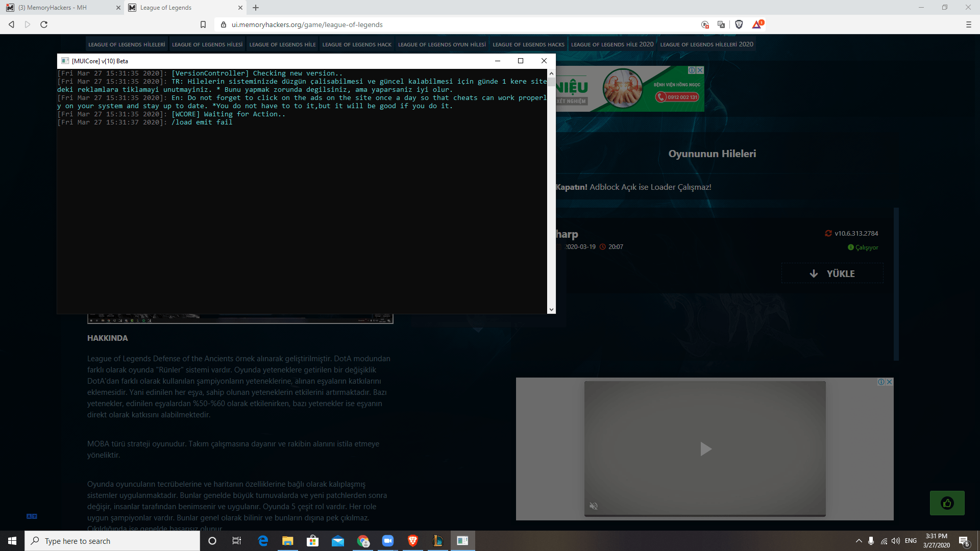
Task: Play the video advertisement
Action: [705, 449]
